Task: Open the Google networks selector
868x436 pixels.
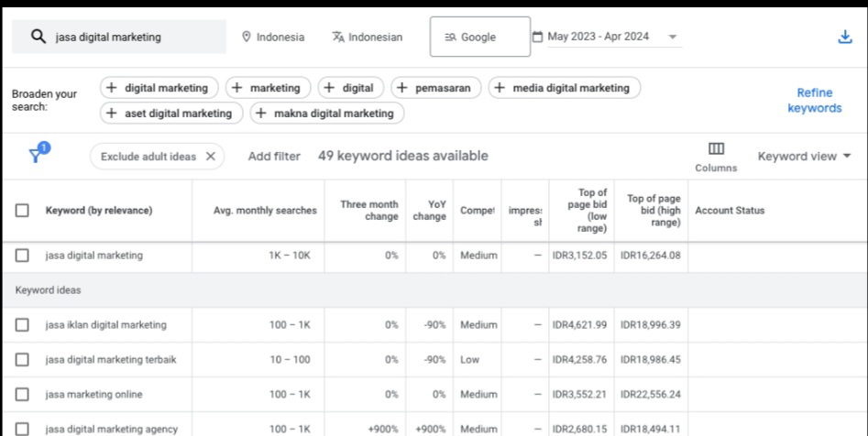Action: pos(480,37)
